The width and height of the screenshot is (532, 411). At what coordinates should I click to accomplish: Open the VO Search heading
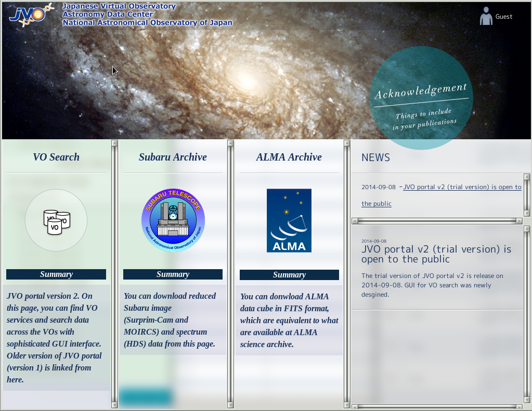click(56, 157)
